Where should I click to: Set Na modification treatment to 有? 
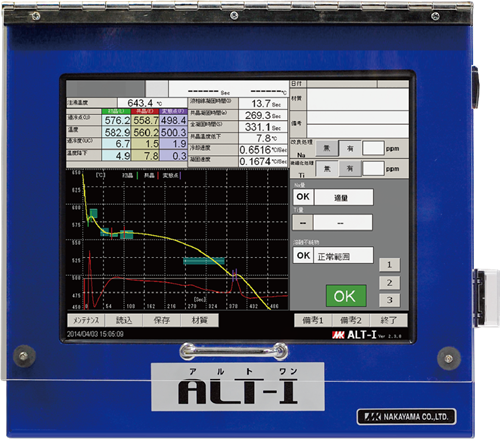pyautogui.click(x=350, y=148)
